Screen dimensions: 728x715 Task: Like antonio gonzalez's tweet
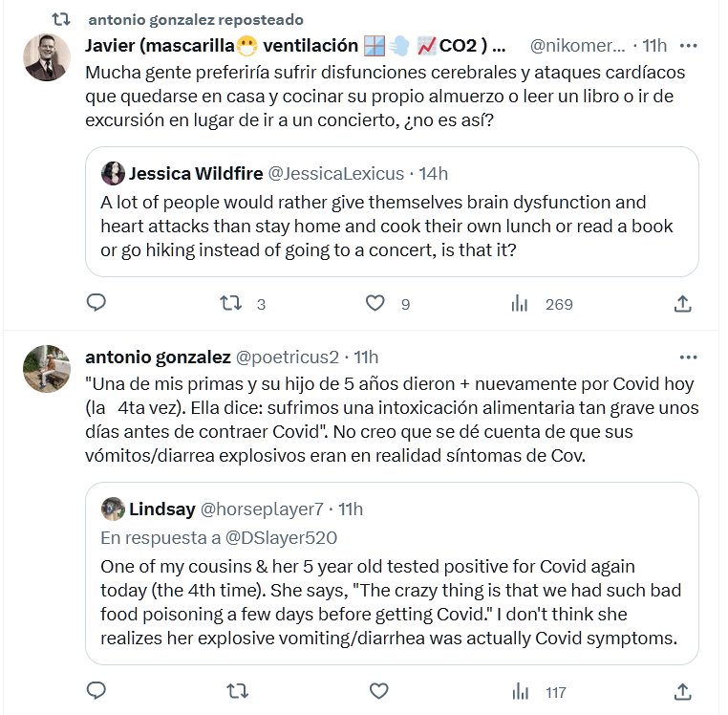pos(378,691)
